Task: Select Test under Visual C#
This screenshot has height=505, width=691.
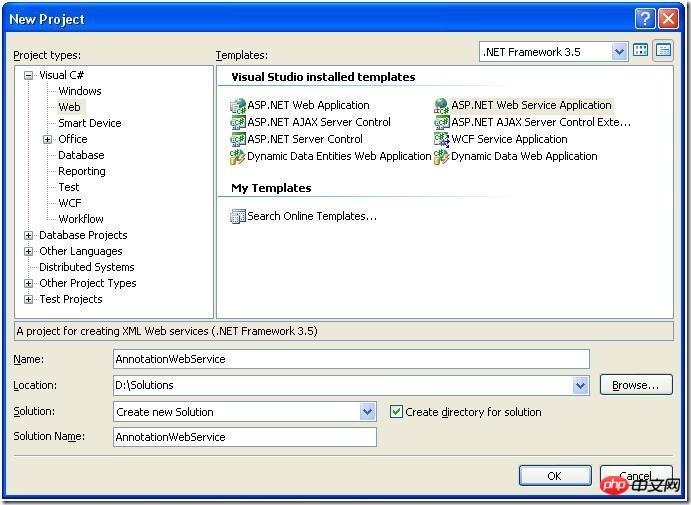Action: point(69,187)
